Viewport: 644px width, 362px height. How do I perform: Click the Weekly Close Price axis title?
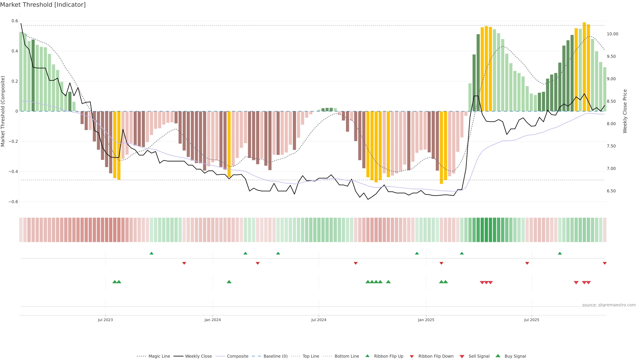(x=625, y=111)
